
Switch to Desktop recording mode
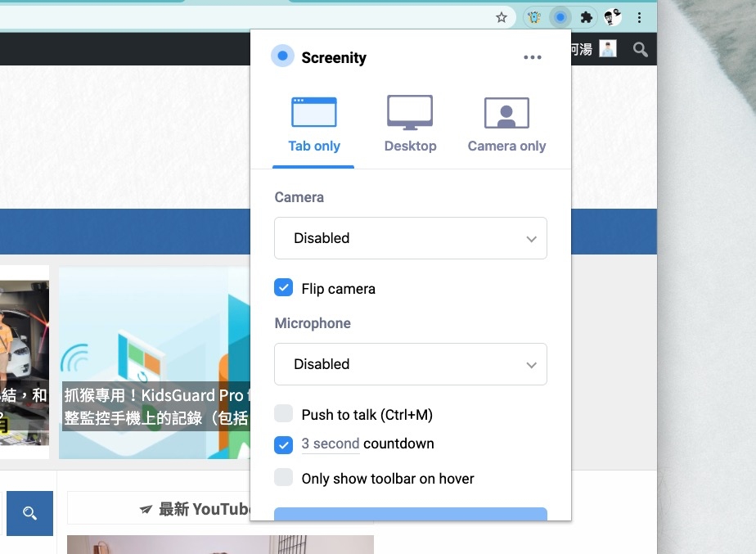410,125
